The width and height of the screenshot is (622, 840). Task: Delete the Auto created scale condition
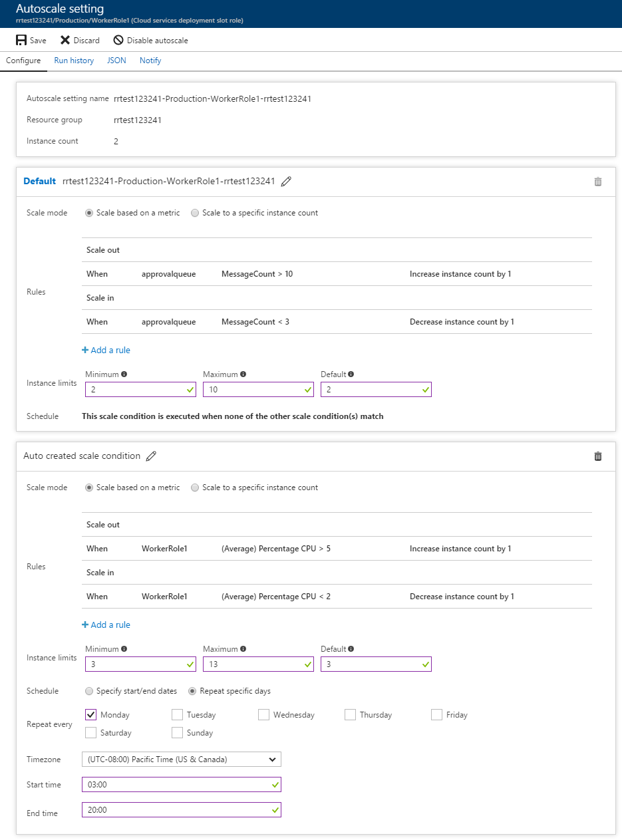point(598,456)
